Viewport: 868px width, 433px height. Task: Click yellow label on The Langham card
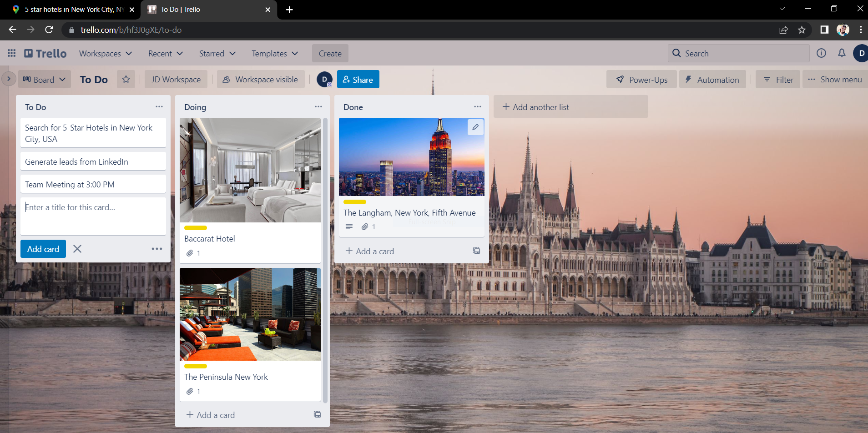[x=355, y=202]
